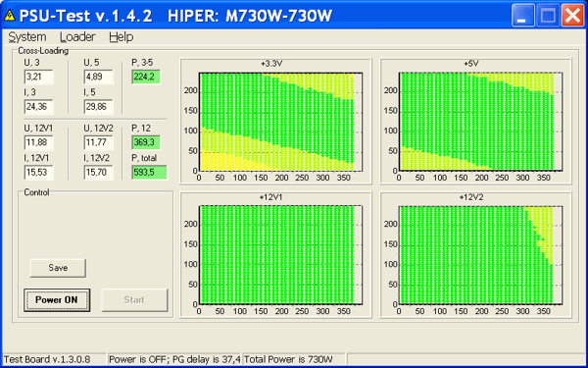Screen dimensions: 588x368
Task: Click the P, 12 power field showing 369,3
Action: 146,142
